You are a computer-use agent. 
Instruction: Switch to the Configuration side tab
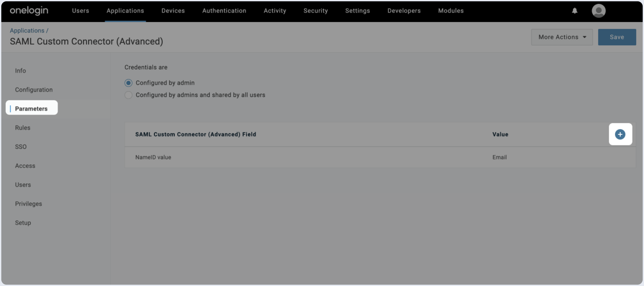tap(34, 90)
